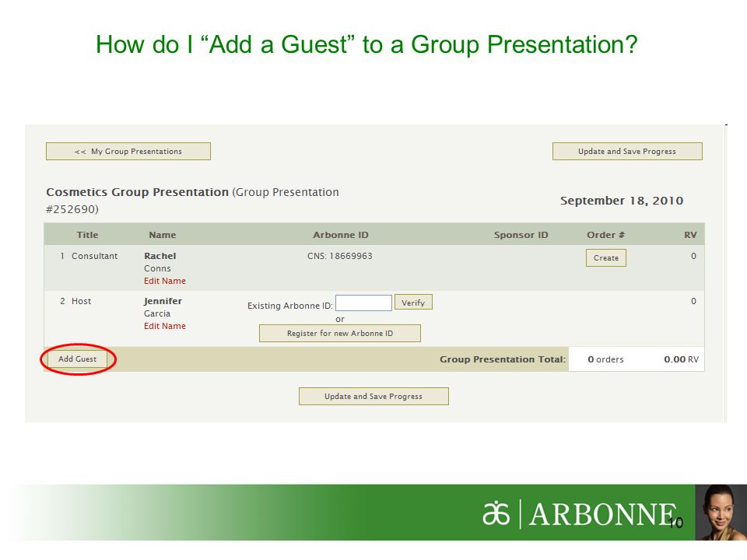
Task: Click the Group Presentation Total label
Action: [503, 359]
